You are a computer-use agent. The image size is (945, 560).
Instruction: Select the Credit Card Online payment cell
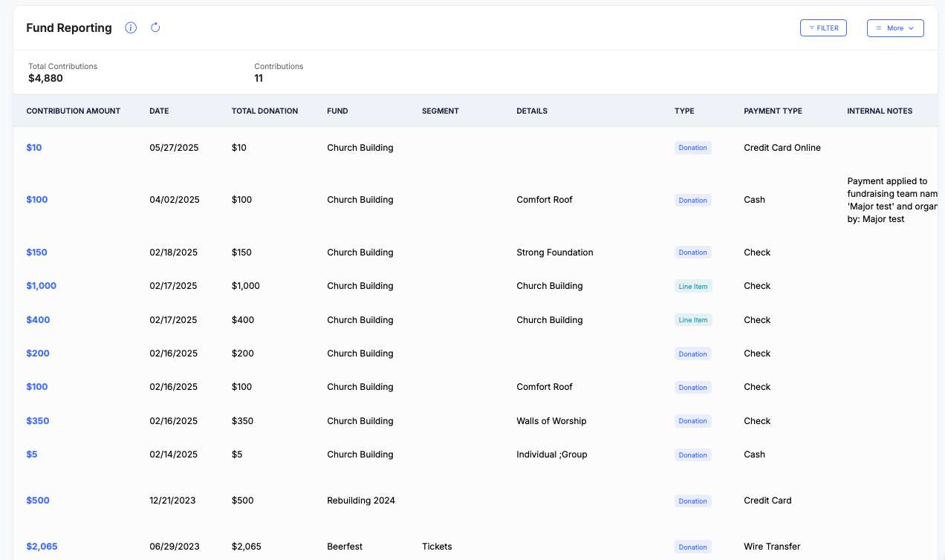782,148
